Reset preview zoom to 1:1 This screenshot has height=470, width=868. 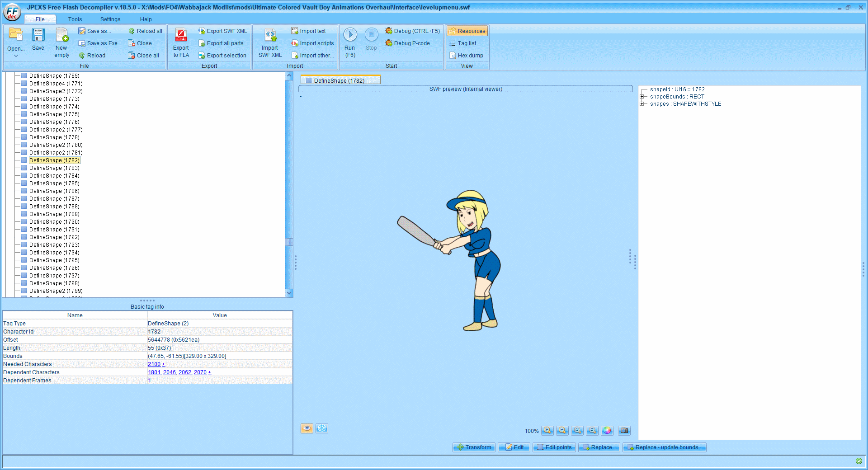point(577,431)
